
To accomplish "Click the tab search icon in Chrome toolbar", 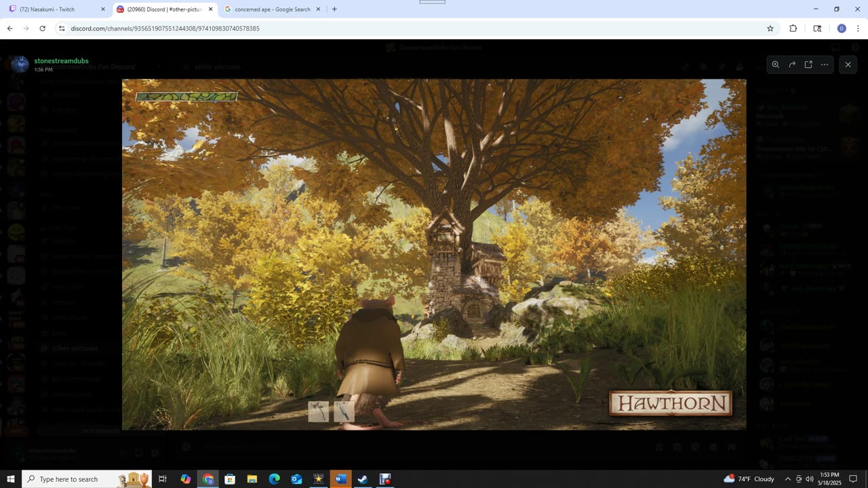I will [x=817, y=28].
